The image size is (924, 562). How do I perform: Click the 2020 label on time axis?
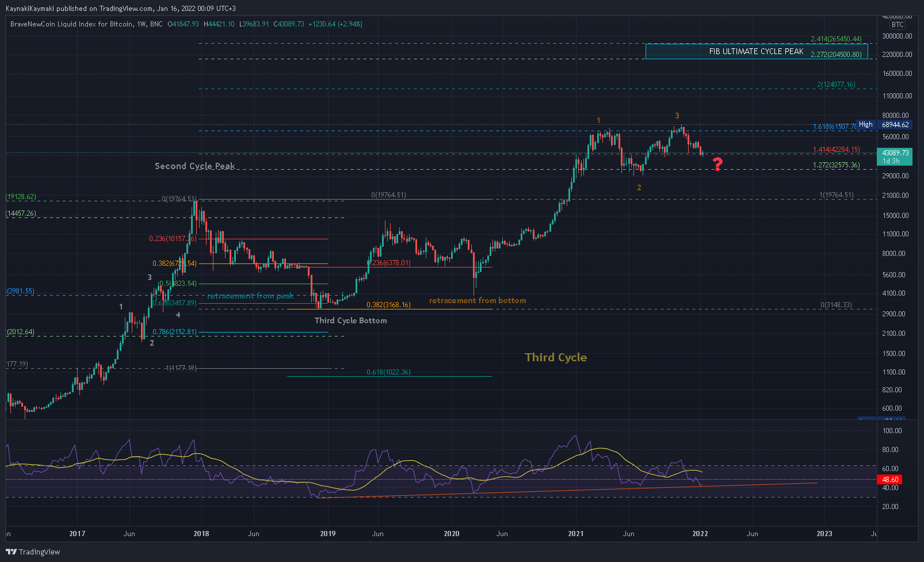point(452,534)
